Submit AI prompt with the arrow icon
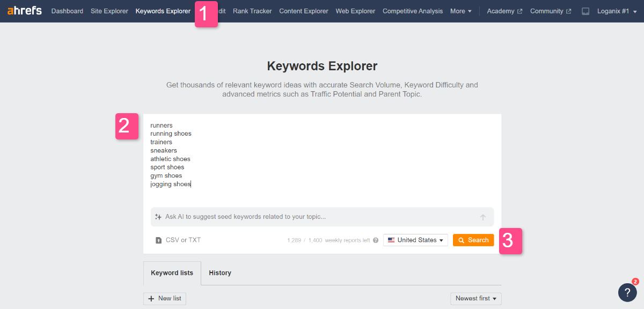The height and width of the screenshot is (309, 644). point(483,217)
